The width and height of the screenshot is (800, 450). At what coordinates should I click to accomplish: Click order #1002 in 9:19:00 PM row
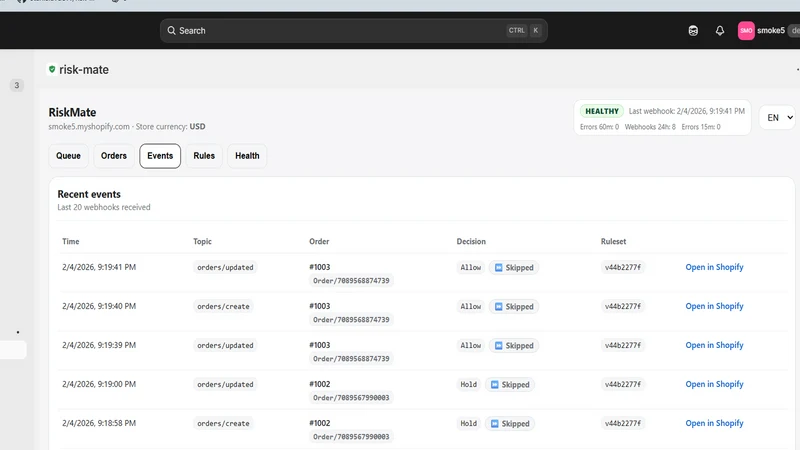(319, 384)
